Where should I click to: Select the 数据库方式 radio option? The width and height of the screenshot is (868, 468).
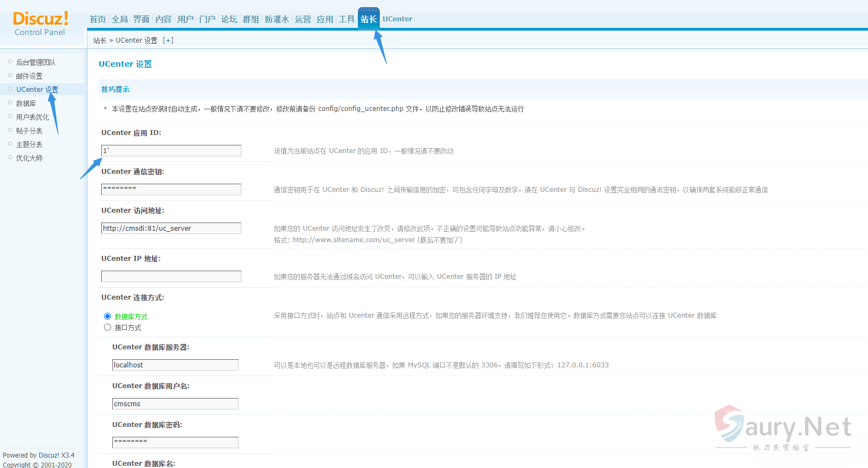tap(107, 317)
